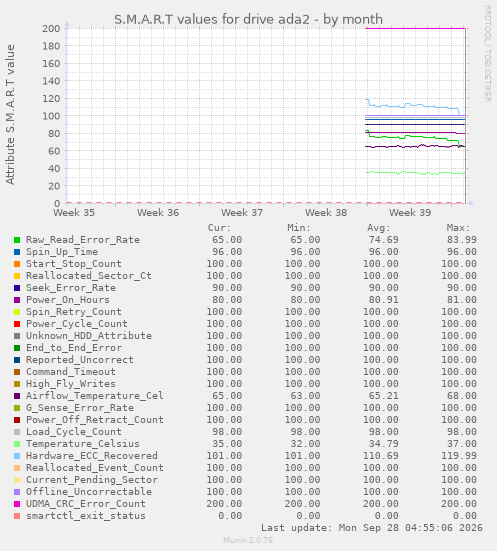Image resolution: width=497 pixels, height=551 pixels.
Task: Click the Start_Stop_Count orange legend swatch
Action: pos(17,264)
